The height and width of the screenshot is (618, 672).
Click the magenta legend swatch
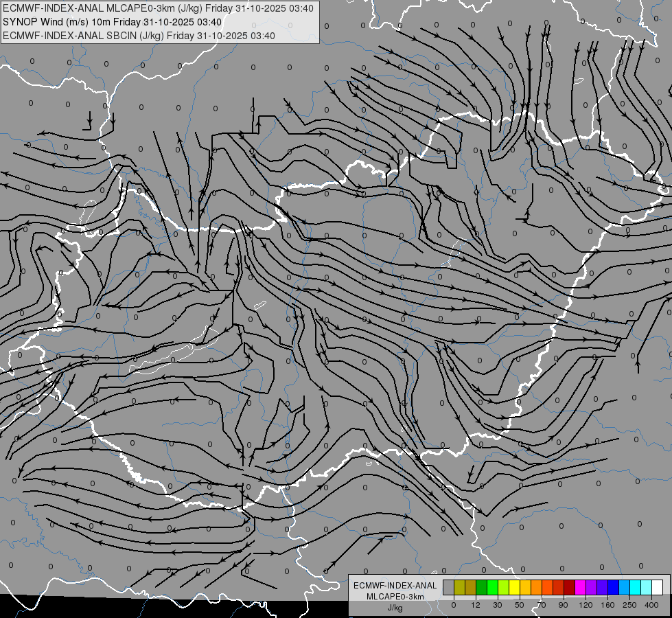(580, 587)
